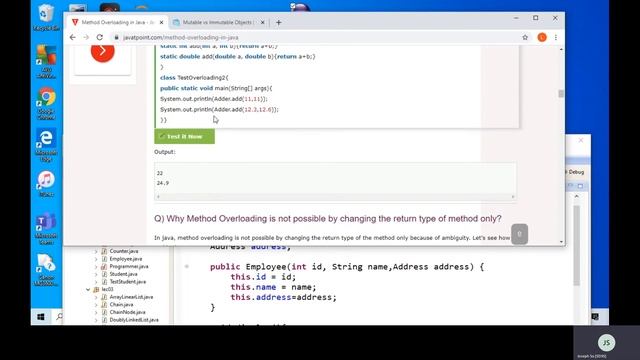
Task: Close the Mutable vs Immutable Objects tab
Action: pyautogui.click(x=262, y=22)
